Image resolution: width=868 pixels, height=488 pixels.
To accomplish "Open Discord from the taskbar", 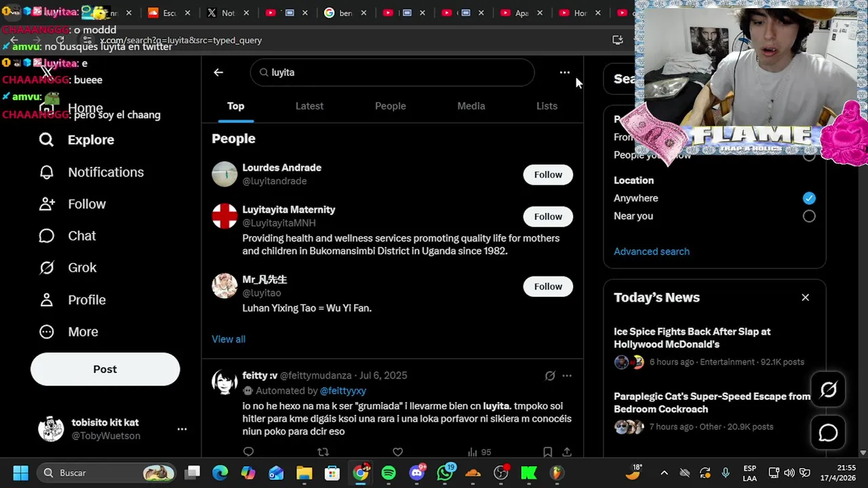I will (x=417, y=473).
